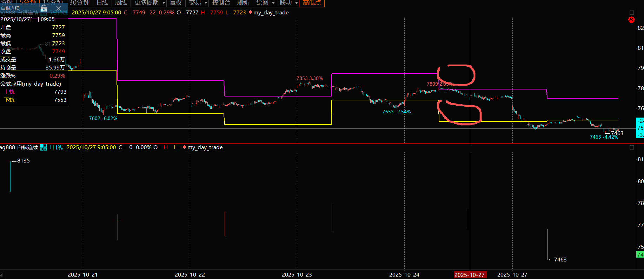Click the left scroll arrow at bottom-left corner
This screenshot has width=644, height=279.
(2, 275)
